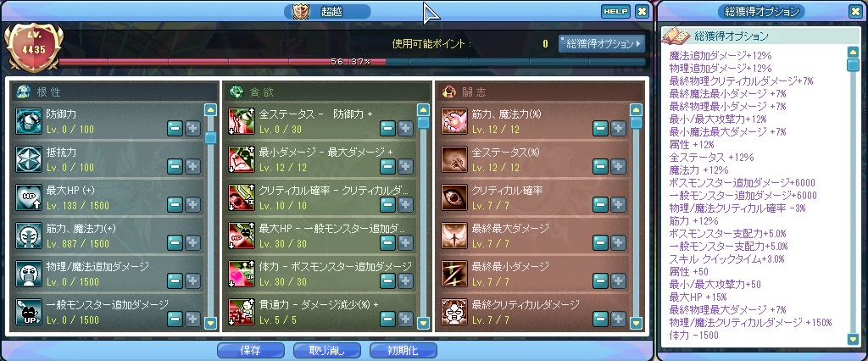Select the 最終クリティカルダメージ icon
Screen dimensions: 868x361
tap(454, 313)
